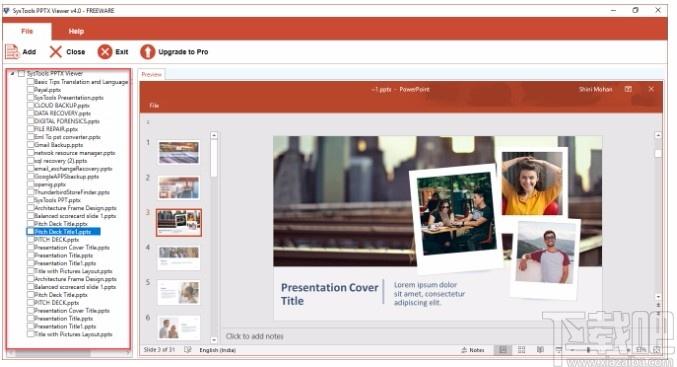Click the red Exit toolbar button
The width and height of the screenshot is (677, 367).
(113, 52)
